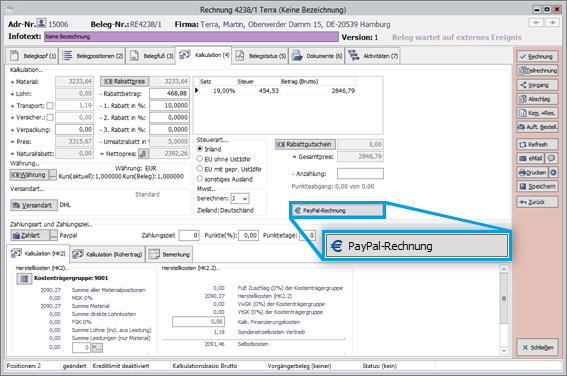Select EU ohne UstIdNr radio button
567x376 pixels.
(x=200, y=159)
